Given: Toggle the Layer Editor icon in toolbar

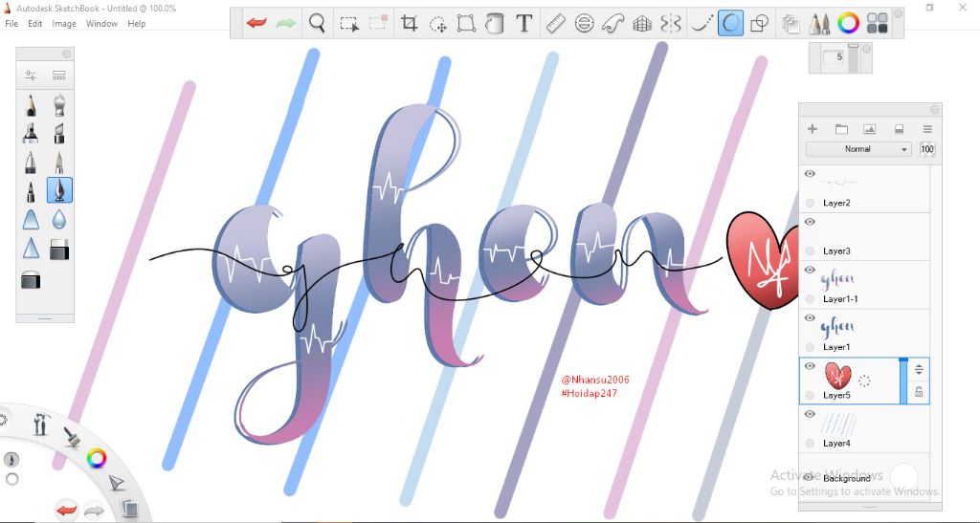Looking at the screenshot, I should click(x=791, y=24).
